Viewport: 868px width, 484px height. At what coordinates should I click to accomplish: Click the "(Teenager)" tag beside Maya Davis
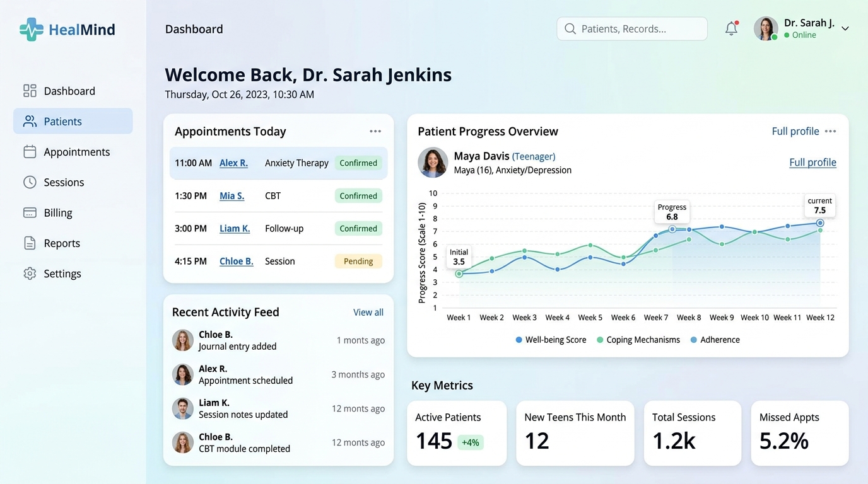click(534, 156)
